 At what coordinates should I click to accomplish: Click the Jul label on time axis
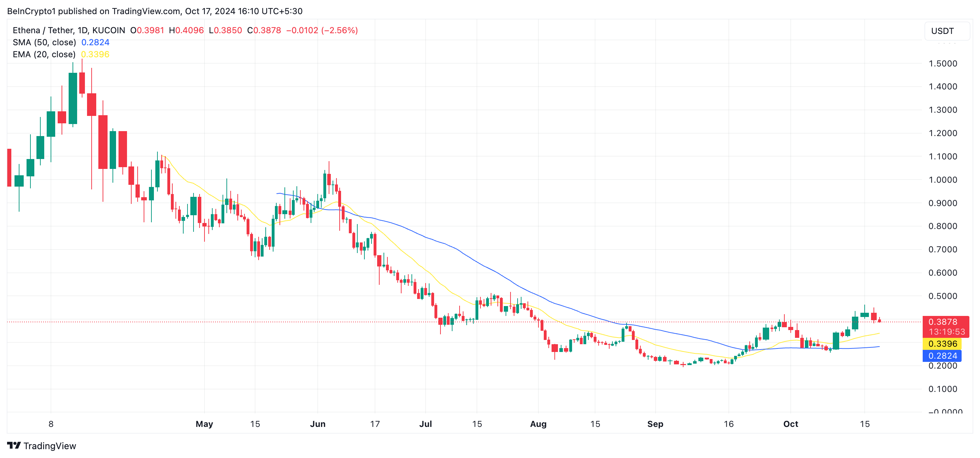point(425,424)
